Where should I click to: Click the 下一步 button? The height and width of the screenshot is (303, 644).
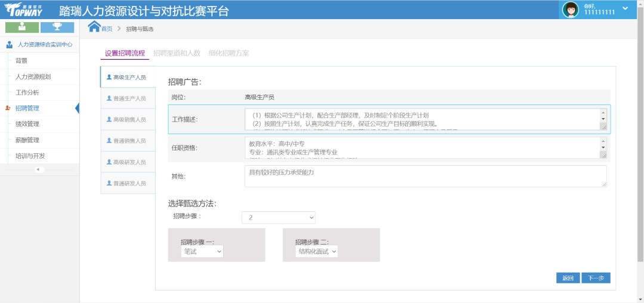596,278
